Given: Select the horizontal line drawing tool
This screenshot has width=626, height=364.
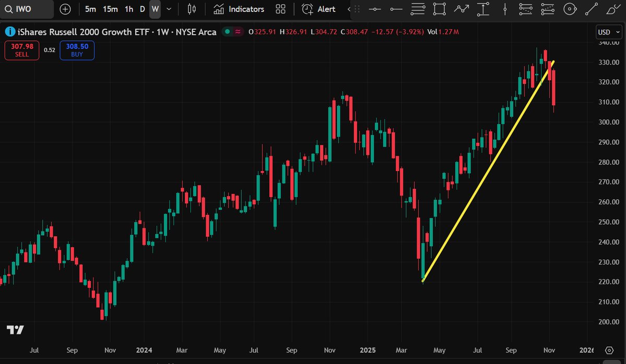Looking at the screenshot, I should [x=374, y=9].
